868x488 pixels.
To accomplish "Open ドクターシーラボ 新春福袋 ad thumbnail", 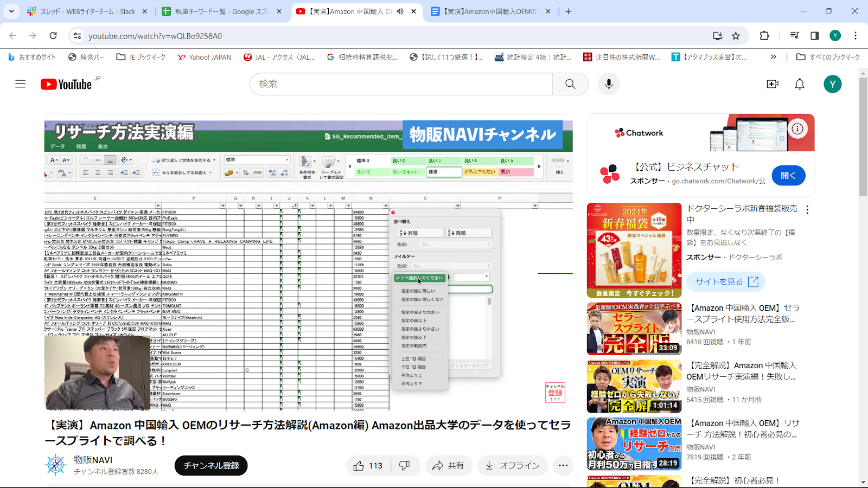I will (634, 251).
